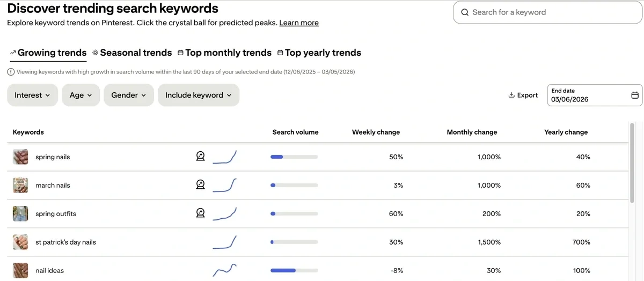Open the Include keyword dropdown
644x281 pixels.
coord(198,95)
